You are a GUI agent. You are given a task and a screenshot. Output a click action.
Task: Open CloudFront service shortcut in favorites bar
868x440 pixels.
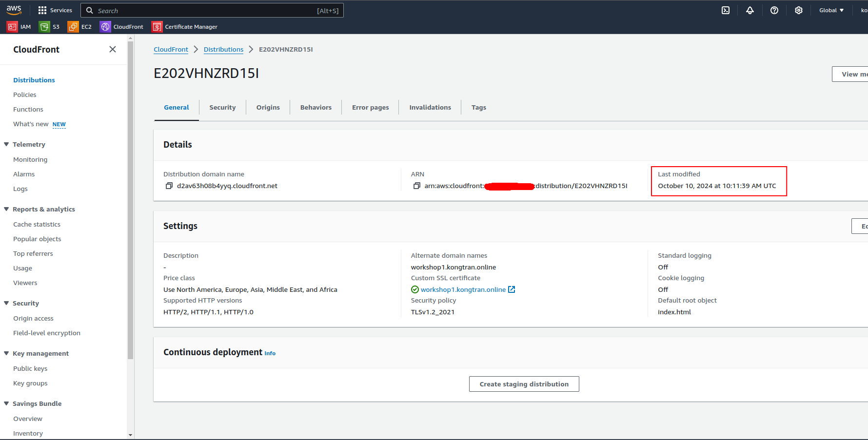coord(122,27)
